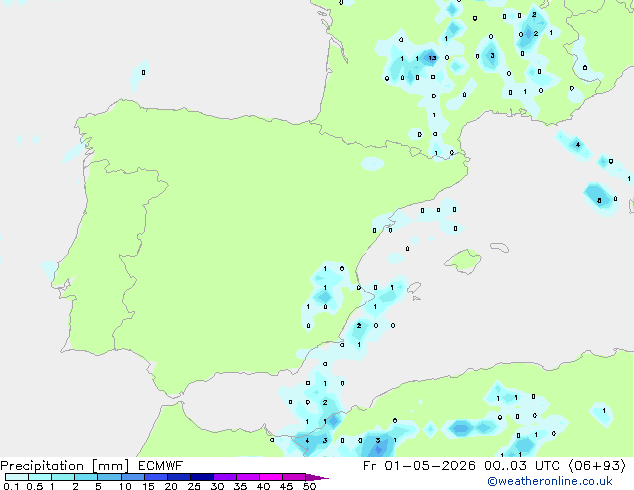
Task: Click the "20" legend scale label
Action: click(x=171, y=486)
